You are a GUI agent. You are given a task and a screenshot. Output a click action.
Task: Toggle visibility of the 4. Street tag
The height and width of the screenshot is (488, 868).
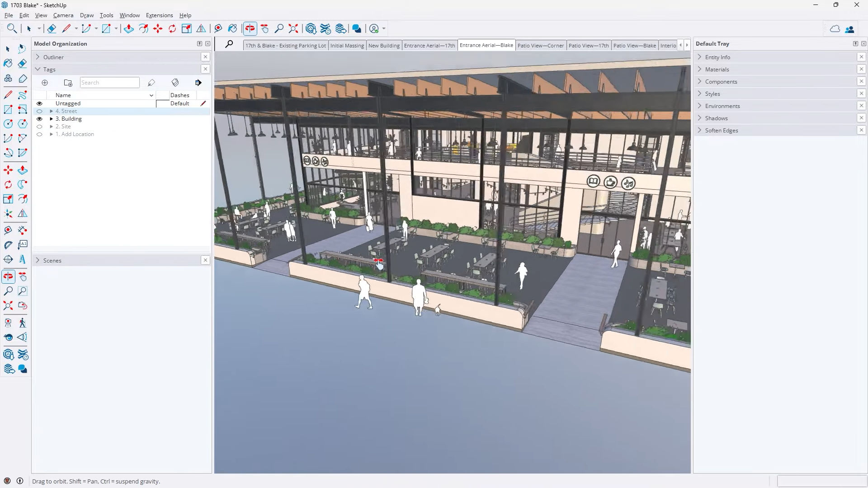[x=39, y=111]
